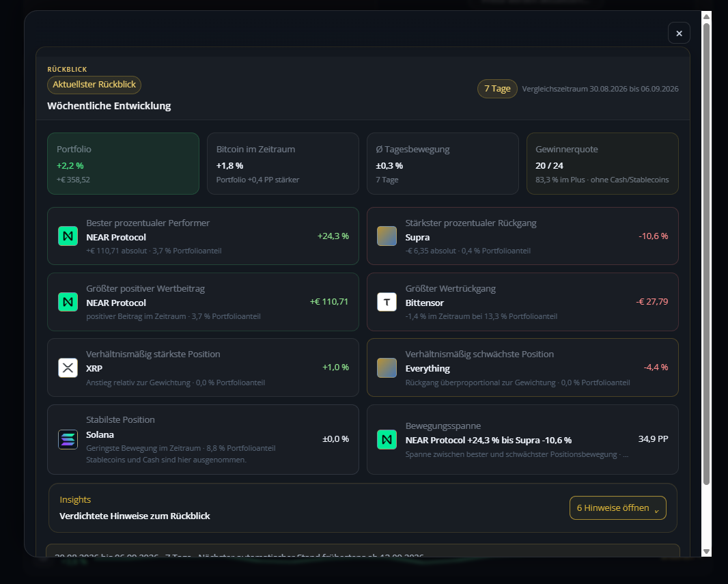Click the XRP icon in Verhältnismäßig stärkste Position
Screen dimensions: 728x584
click(68, 367)
